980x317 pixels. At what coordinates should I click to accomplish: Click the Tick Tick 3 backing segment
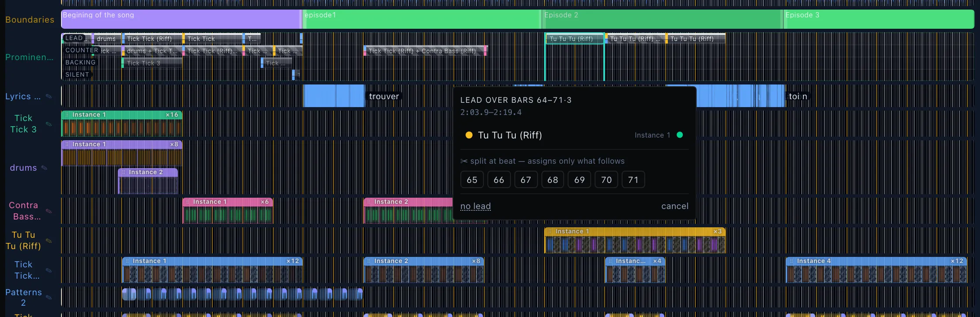click(152, 63)
